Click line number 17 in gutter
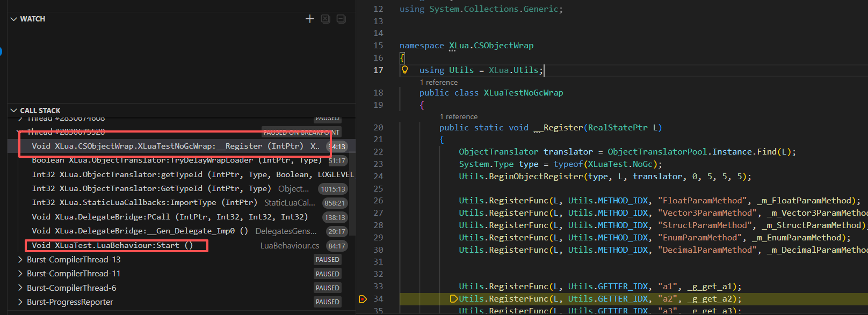This screenshot has width=868, height=315. [378, 70]
